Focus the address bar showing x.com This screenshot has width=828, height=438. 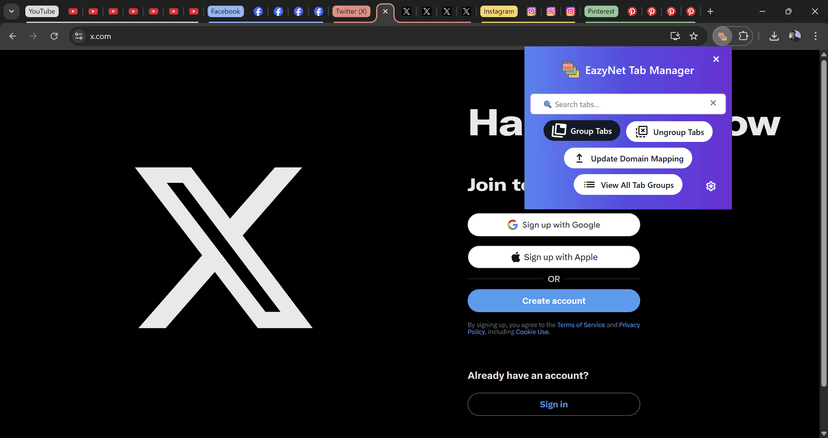(370, 36)
